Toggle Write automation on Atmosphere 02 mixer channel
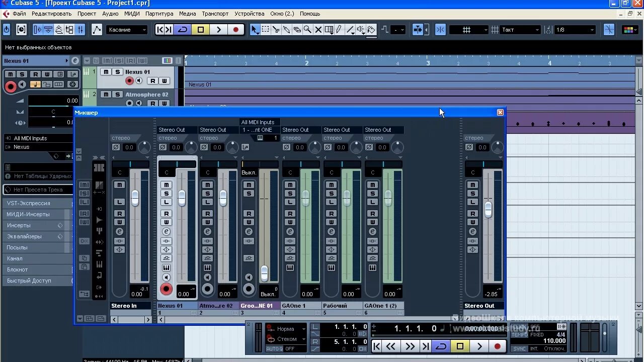The image size is (644, 362). [x=207, y=222]
